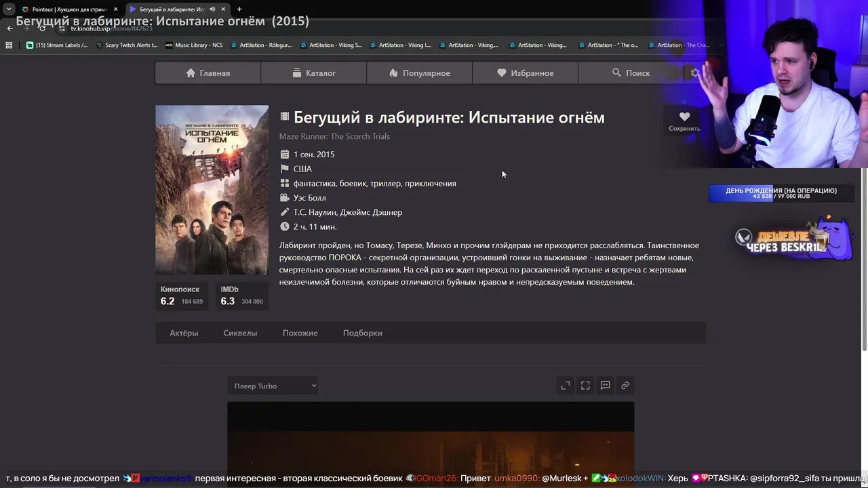Open the ArtStation - Viking S... bookmark
This screenshot has width=868, height=488.
[331, 45]
